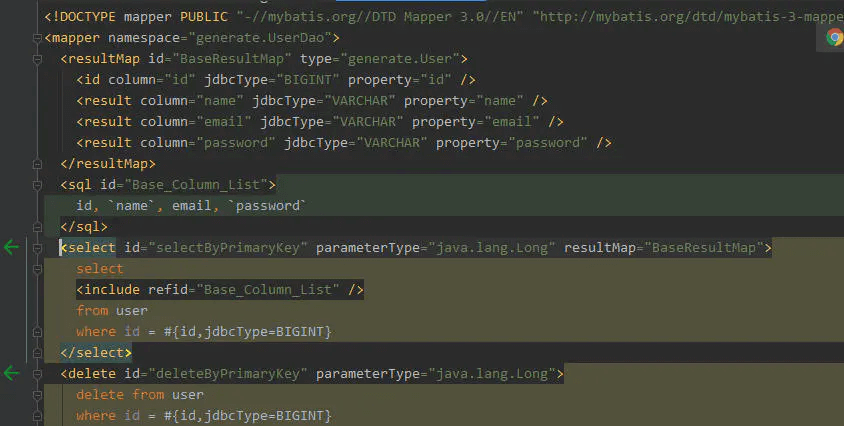Image resolution: width=844 pixels, height=426 pixels.
Task: Place cursor on the "from user" line in select
Action: click(112, 311)
